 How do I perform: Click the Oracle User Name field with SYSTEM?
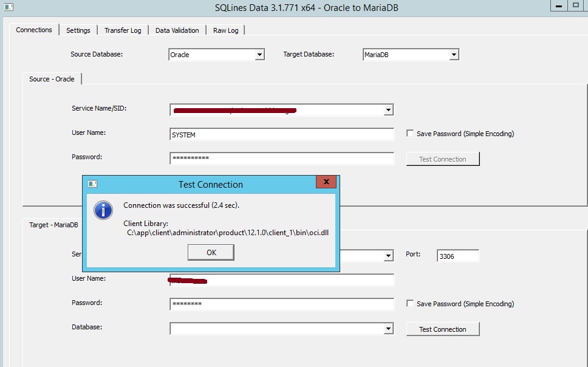[282, 134]
